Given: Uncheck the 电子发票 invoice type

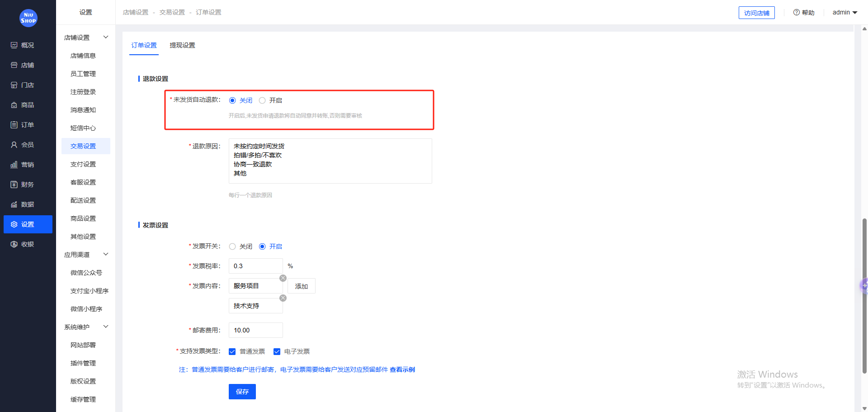Looking at the screenshot, I should (x=277, y=351).
